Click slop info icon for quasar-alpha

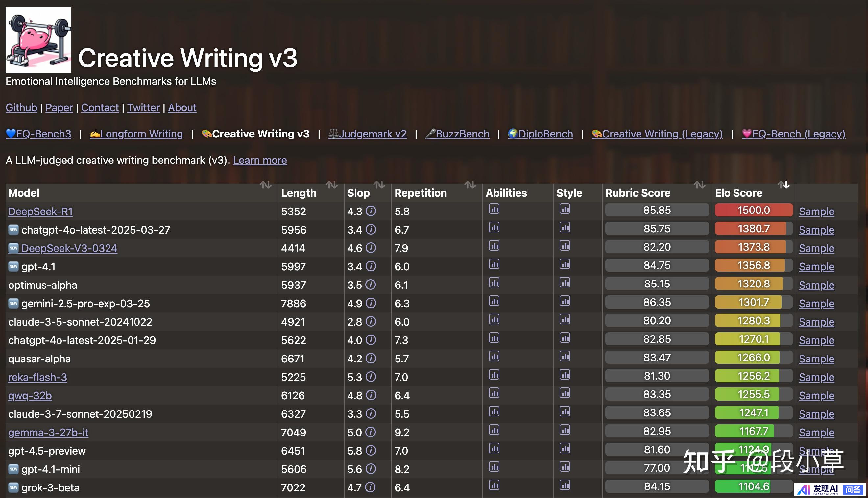coord(371,359)
